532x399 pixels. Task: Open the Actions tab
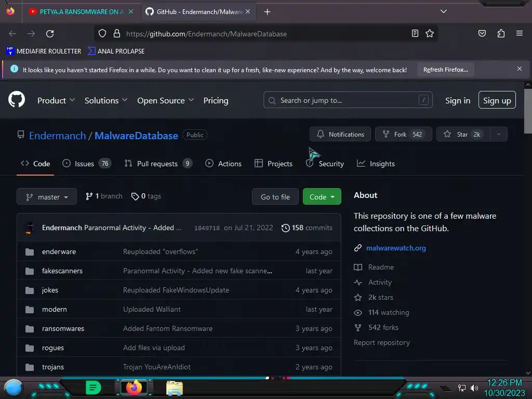223,164
